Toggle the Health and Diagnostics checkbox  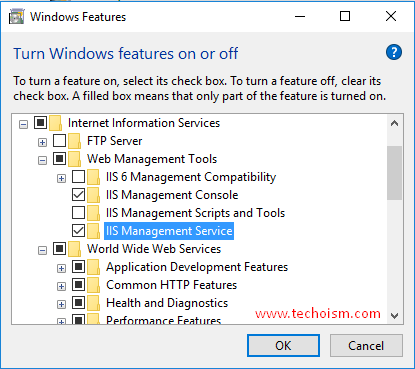point(78,303)
